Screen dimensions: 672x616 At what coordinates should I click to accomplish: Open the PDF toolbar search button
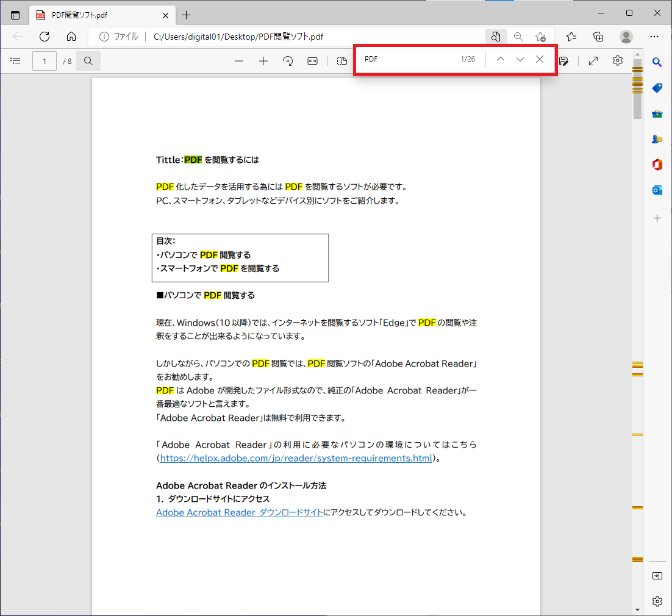(88, 61)
